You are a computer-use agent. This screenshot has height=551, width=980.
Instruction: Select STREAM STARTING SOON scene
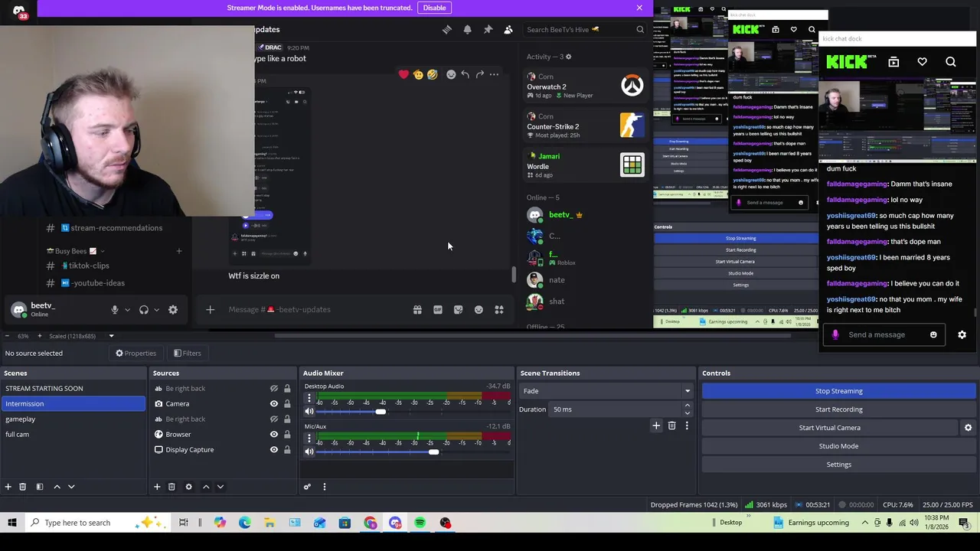[73, 388]
